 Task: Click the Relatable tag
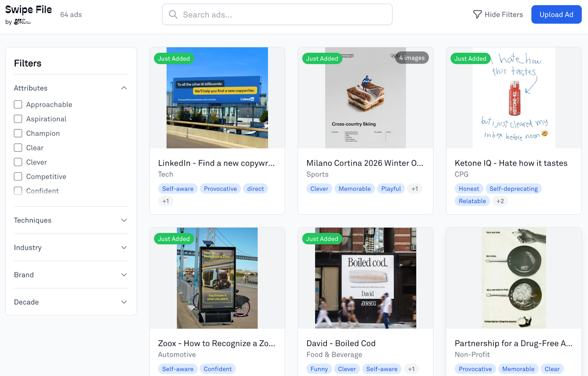472,201
